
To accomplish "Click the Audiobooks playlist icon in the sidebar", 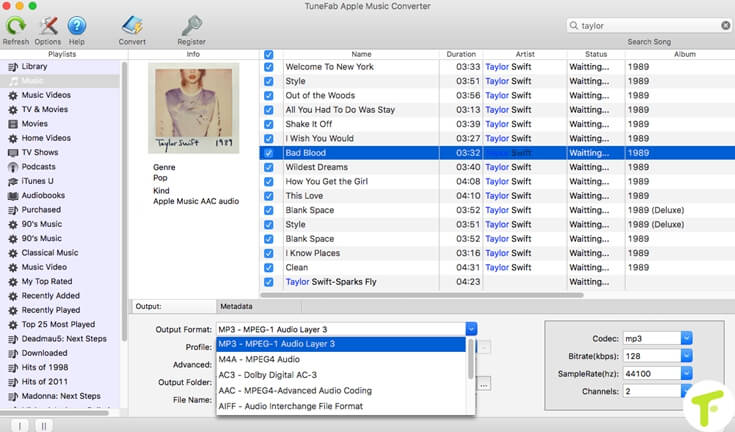I will coord(12,196).
